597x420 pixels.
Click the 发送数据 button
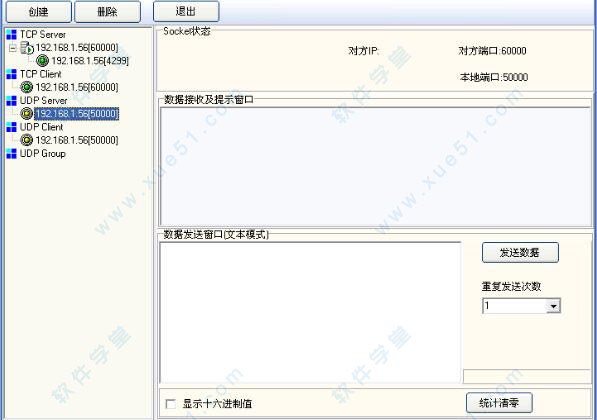point(520,252)
